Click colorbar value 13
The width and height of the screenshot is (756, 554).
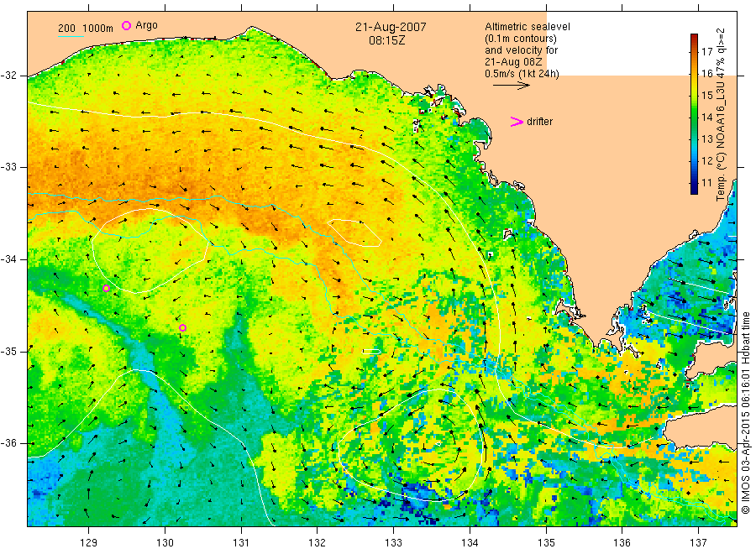point(706,139)
